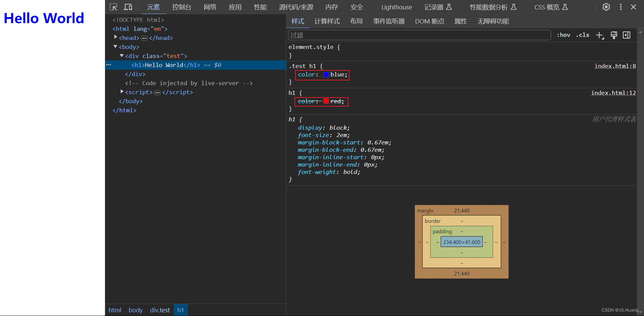Open source link index.html:8
Screen dimensions: 644x316
[615, 66]
